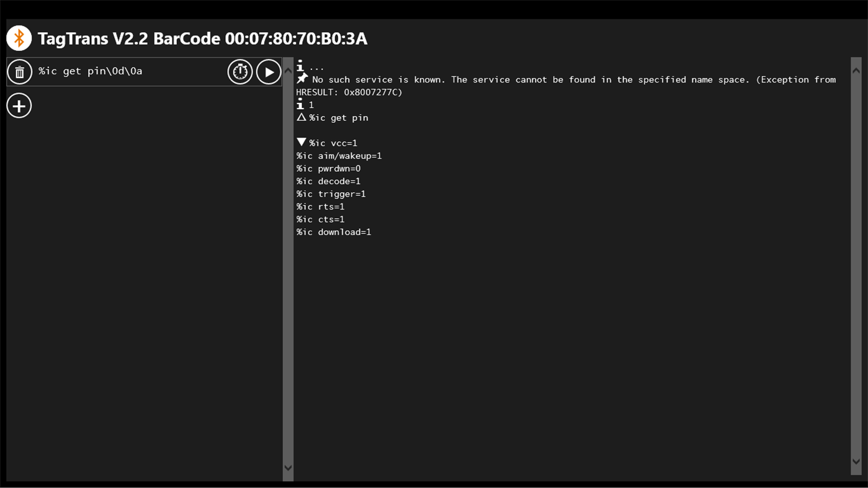Click the TagTrans V2.2 BarCode title
The height and width of the screenshot is (488, 868).
202,38
